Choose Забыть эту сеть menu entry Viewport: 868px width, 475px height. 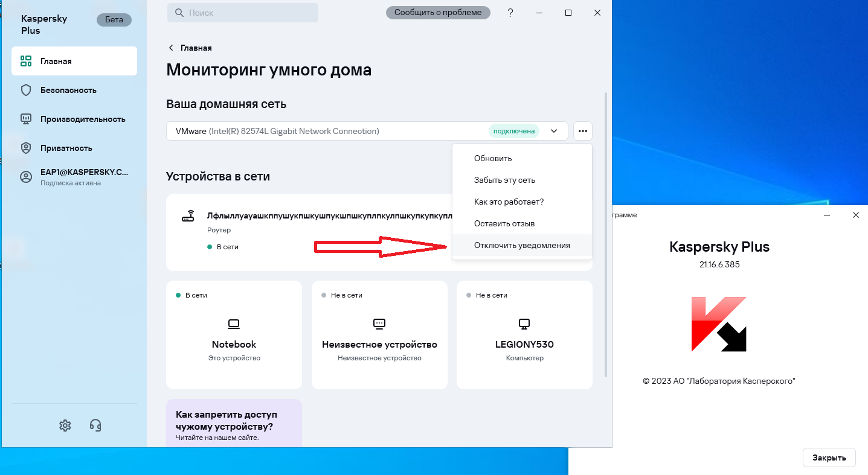coord(522,180)
